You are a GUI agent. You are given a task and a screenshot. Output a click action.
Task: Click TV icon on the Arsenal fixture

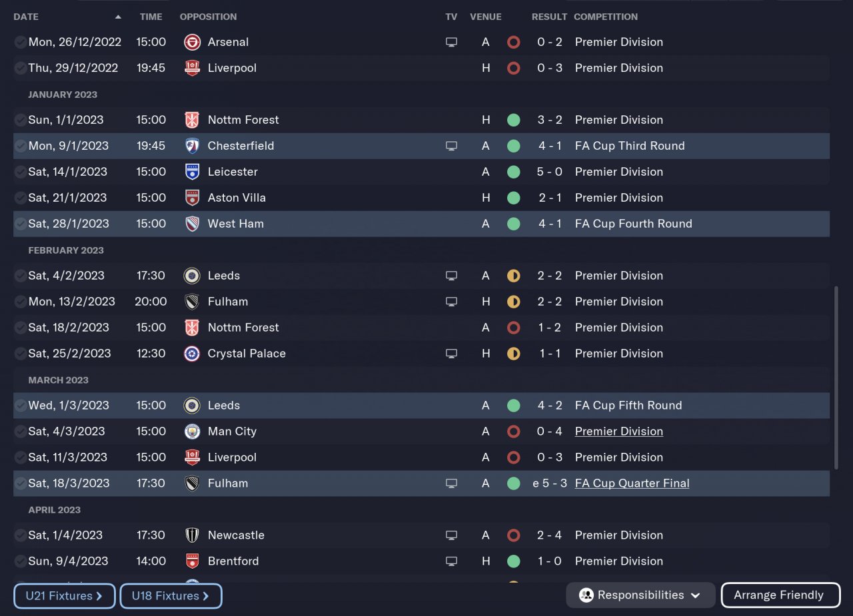point(451,42)
